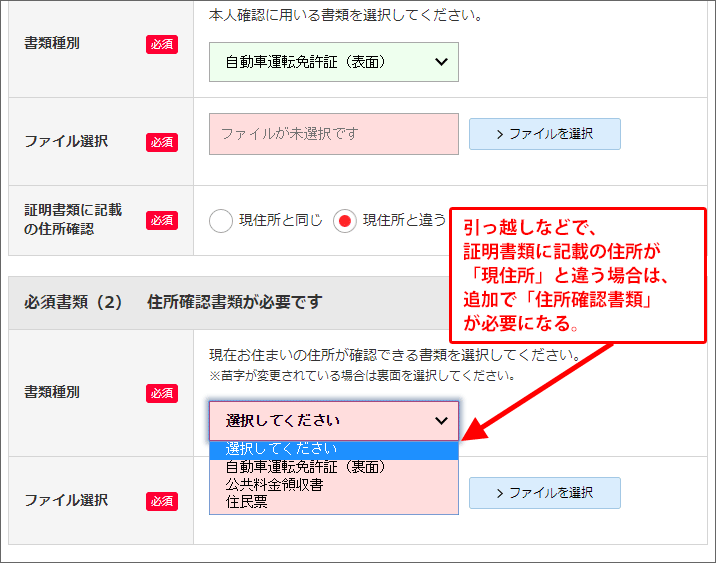Screen dimensions: 716x563
Task: Choose 公共料金領収書 from the list
Action: [334, 484]
